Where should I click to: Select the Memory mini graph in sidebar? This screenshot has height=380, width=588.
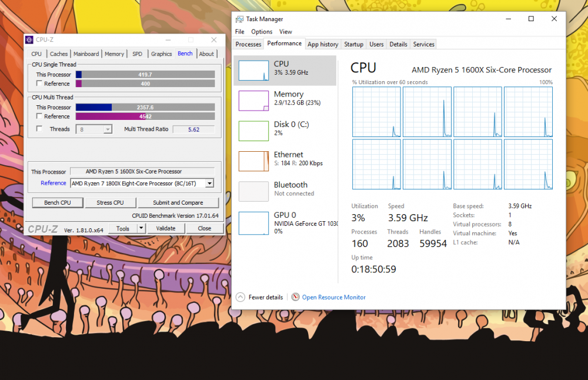tap(254, 101)
